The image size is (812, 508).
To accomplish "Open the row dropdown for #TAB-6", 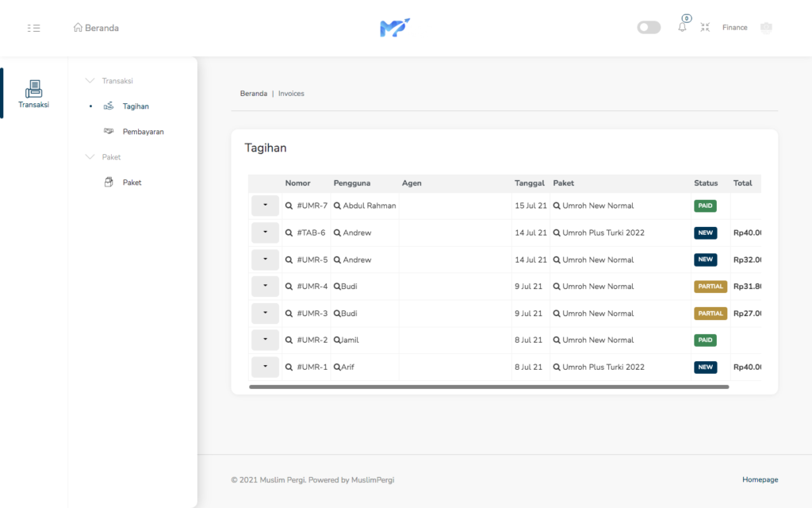I will tap(265, 233).
